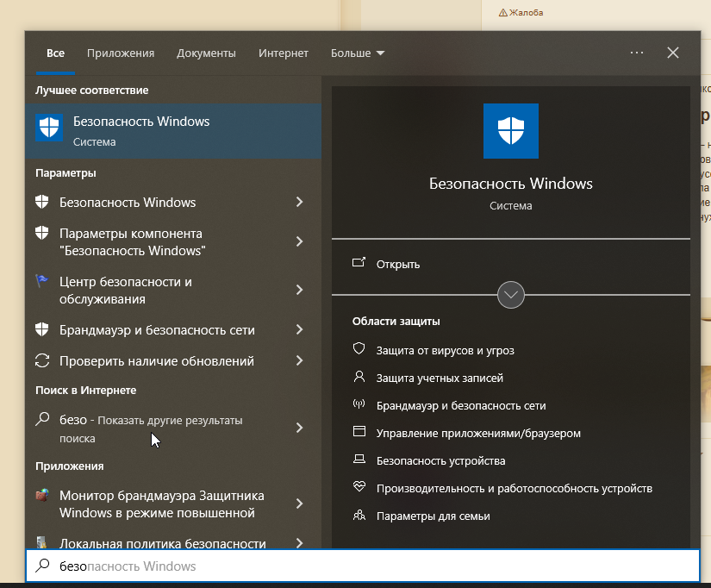
Task: Click antenna icon for Брандмауэр и безопасность сети area
Action: (x=359, y=403)
